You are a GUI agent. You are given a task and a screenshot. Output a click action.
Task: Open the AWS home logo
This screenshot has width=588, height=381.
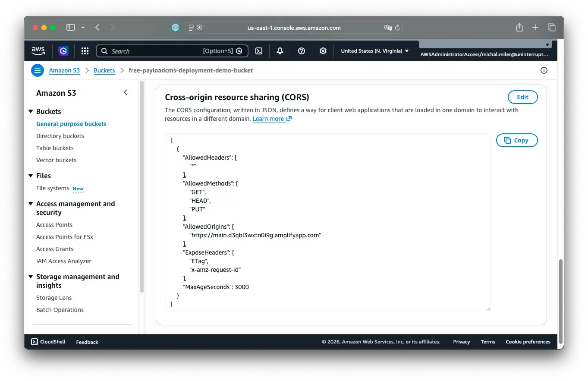pos(38,51)
